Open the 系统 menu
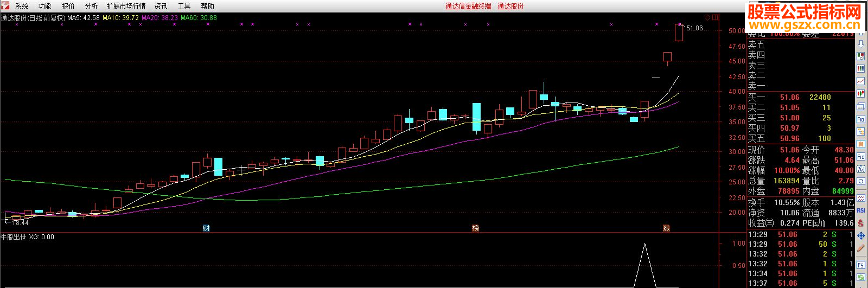The image size is (868, 288). tap(22, 6)
